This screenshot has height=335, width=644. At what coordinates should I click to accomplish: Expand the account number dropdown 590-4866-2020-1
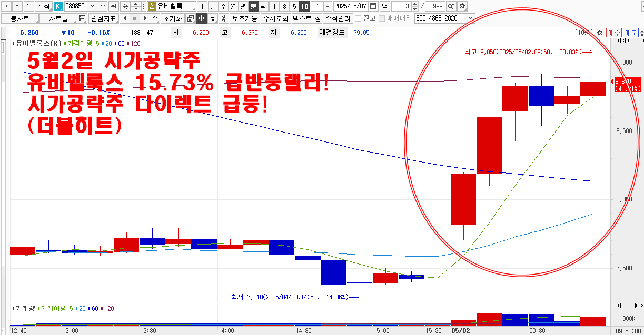pos(470,18)
